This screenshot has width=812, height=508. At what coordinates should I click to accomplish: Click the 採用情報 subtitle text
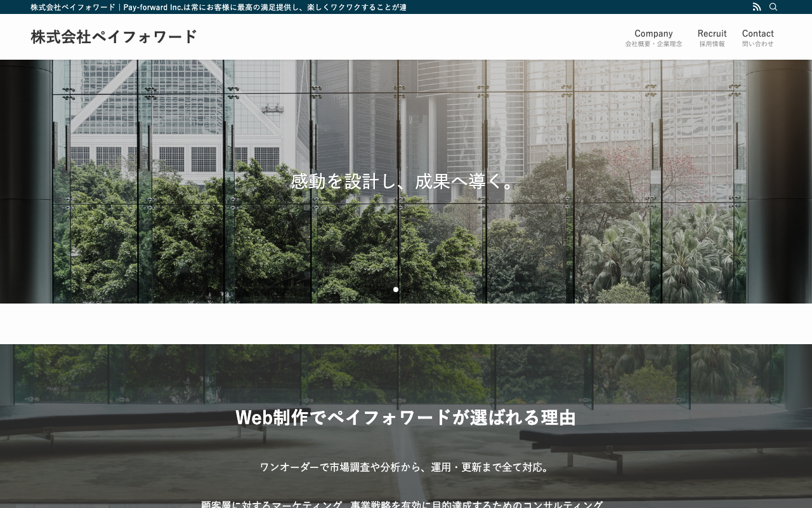click(712, 44)
